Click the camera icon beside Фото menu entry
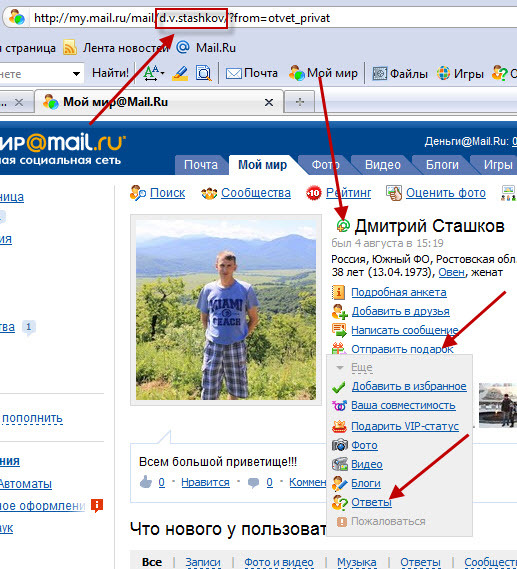Image resolution: width=517 pixels, height=569 pixels. coord(340,445)
